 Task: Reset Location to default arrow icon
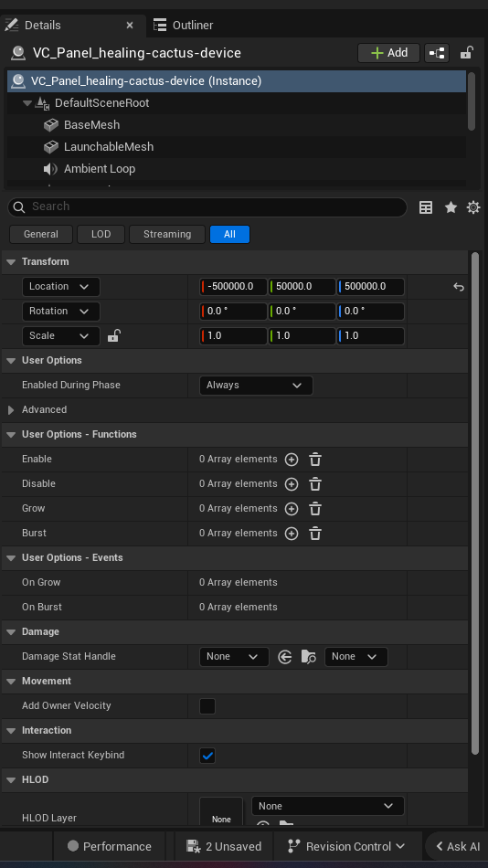tap(459, 287)
